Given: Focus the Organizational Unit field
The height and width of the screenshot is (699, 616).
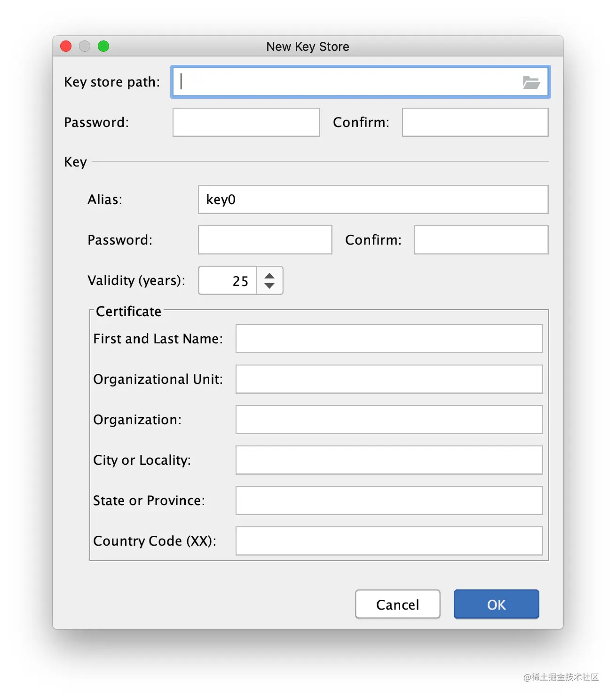Looking at the screenshot, I should [x=389, y=379].
